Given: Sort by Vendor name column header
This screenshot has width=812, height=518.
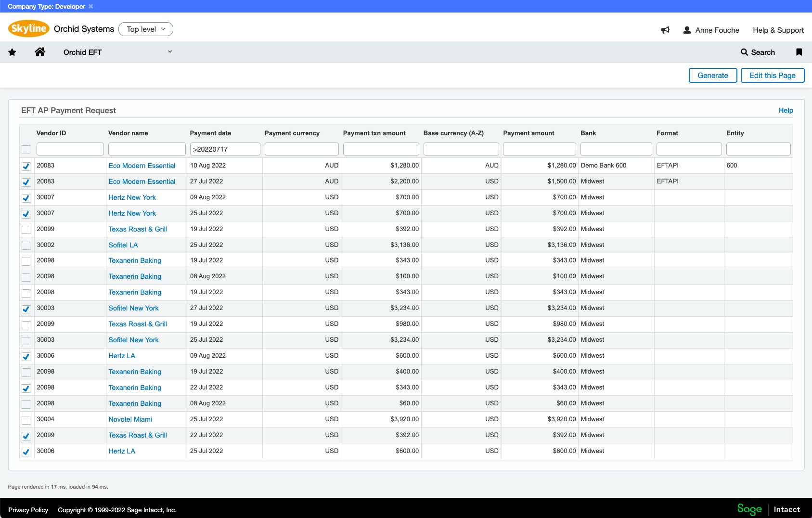Looking at the screenshot, I should click(128, 133).
